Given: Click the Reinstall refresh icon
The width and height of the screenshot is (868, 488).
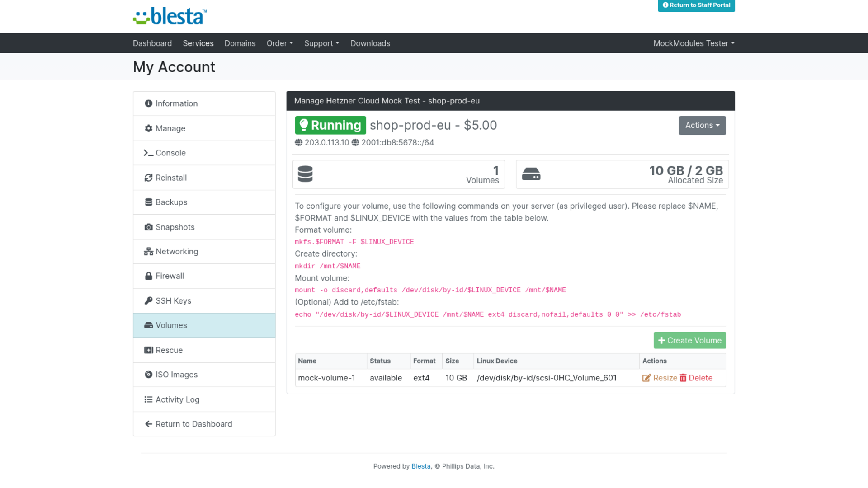Looking at the screenshot, I should pos(148,178).
